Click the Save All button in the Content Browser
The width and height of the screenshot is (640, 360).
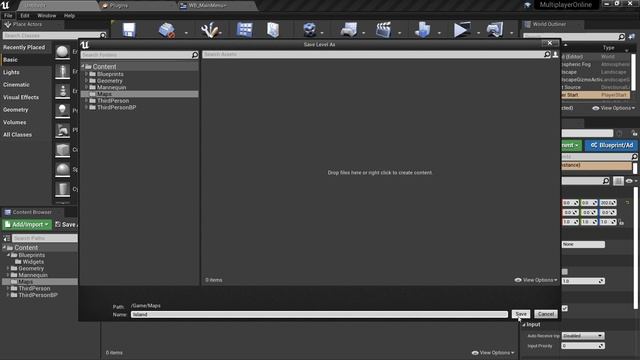(x=67, y=224)
